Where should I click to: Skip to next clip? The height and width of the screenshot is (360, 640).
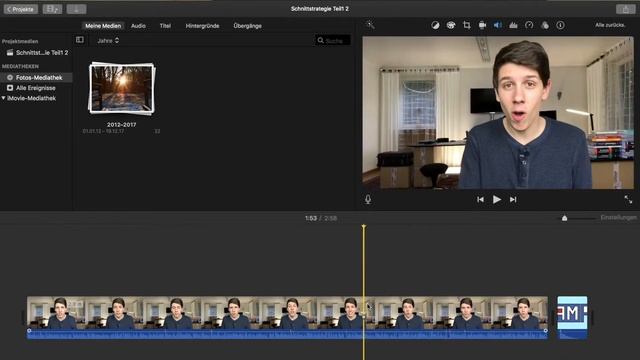point(513,199)
